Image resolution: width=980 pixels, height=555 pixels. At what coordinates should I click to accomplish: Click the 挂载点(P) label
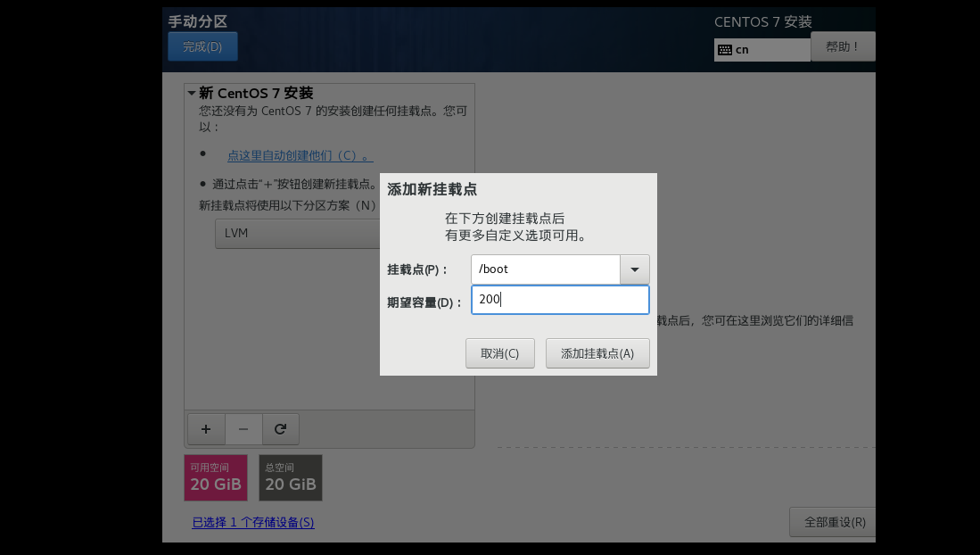pyautogui.click(x=417, y=269)
